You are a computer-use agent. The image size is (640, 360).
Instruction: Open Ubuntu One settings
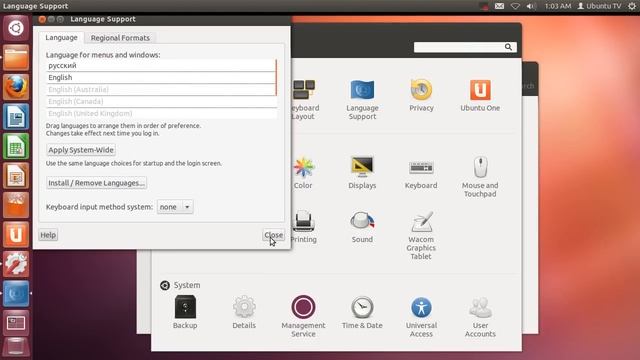480,95
